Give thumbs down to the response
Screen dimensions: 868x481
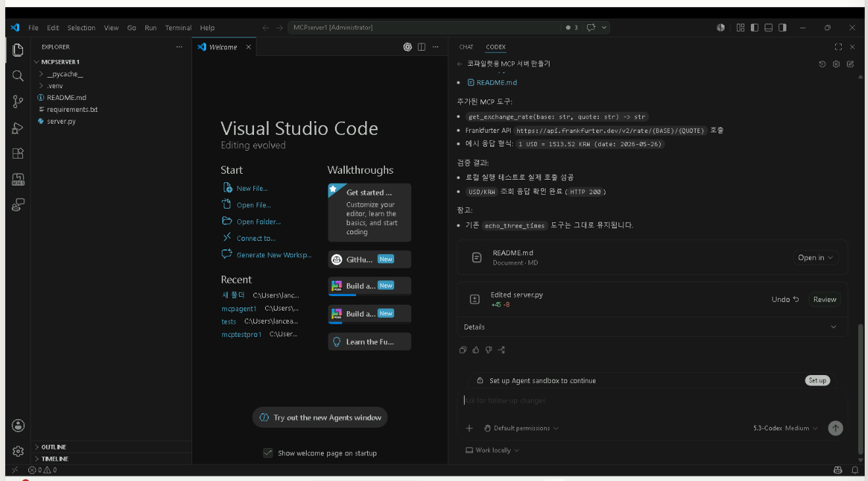(488, 350)
